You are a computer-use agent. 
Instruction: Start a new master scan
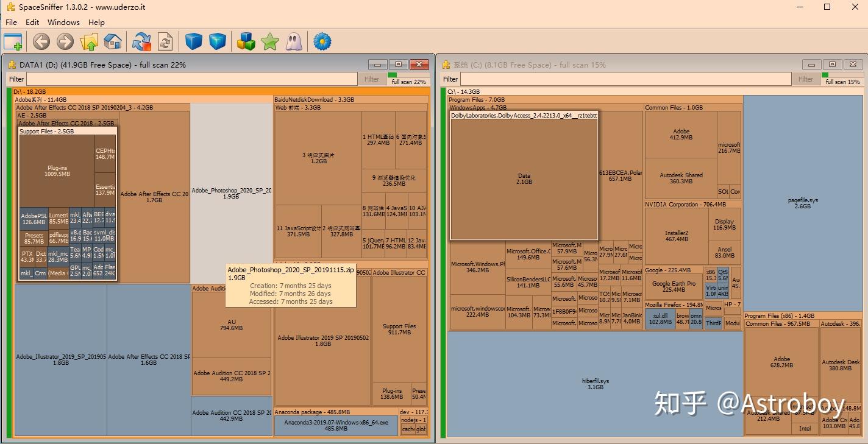pyautogui.click(x=142, y=41)
